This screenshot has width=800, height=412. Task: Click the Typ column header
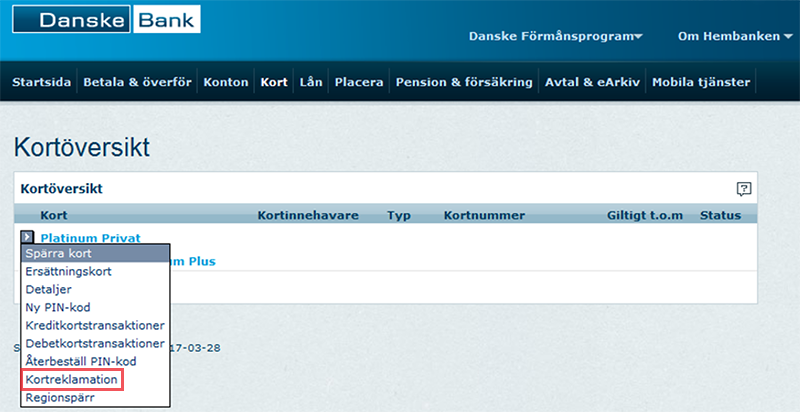[398, 216]
